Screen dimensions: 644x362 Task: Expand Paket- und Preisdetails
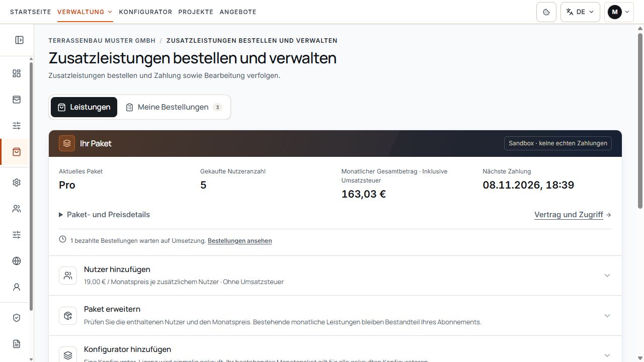(x=105, y=215)
